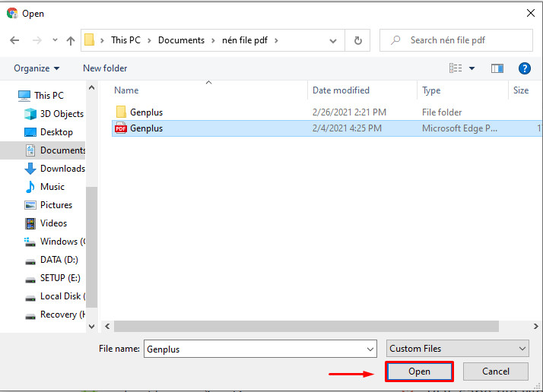543x392 pixels.
Task: Open the SETUP (E:) drive
Action: 60,278
